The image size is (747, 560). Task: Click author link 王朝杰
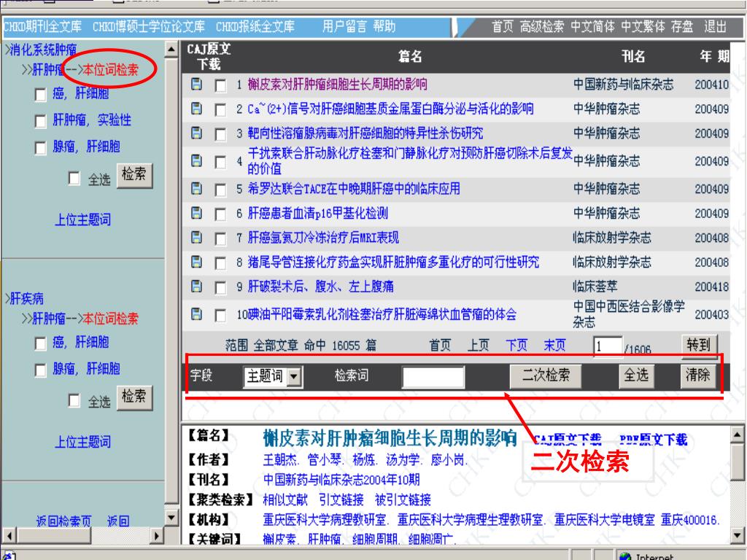click(280, 460)
